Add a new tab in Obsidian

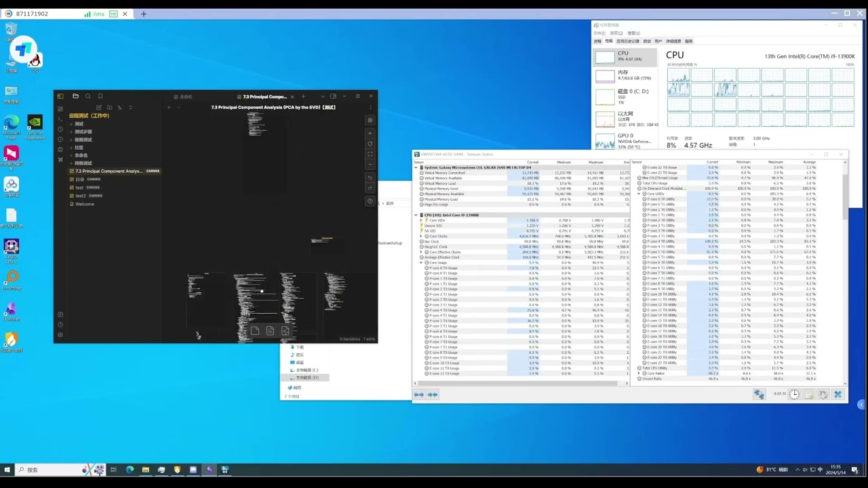pos(303,96)
